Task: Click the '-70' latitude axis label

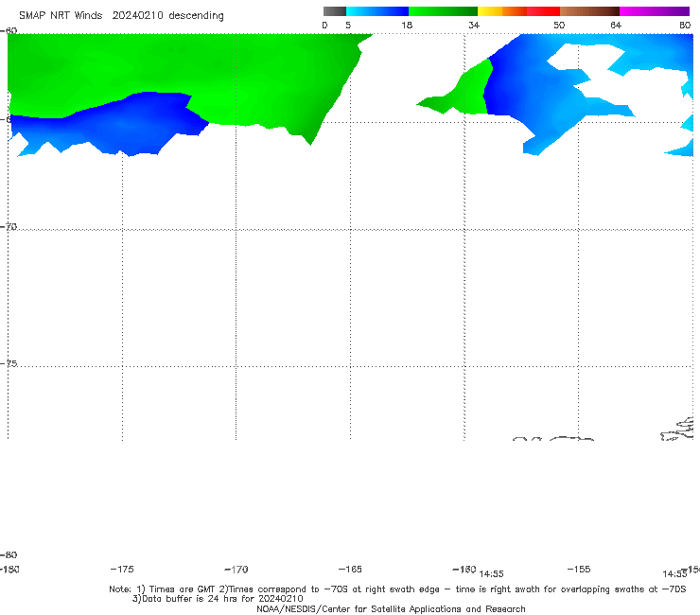Action: tap(9, 226)
